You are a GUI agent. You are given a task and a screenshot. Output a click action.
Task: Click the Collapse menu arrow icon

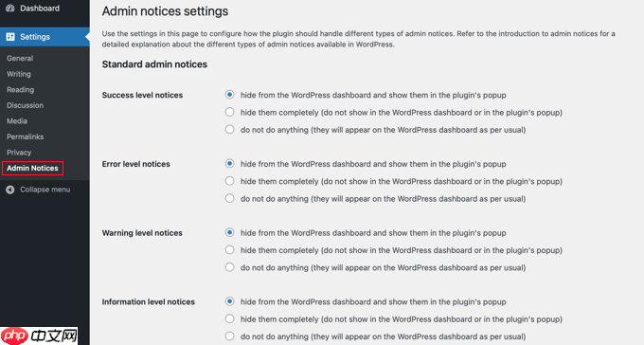tap(10, 190)
